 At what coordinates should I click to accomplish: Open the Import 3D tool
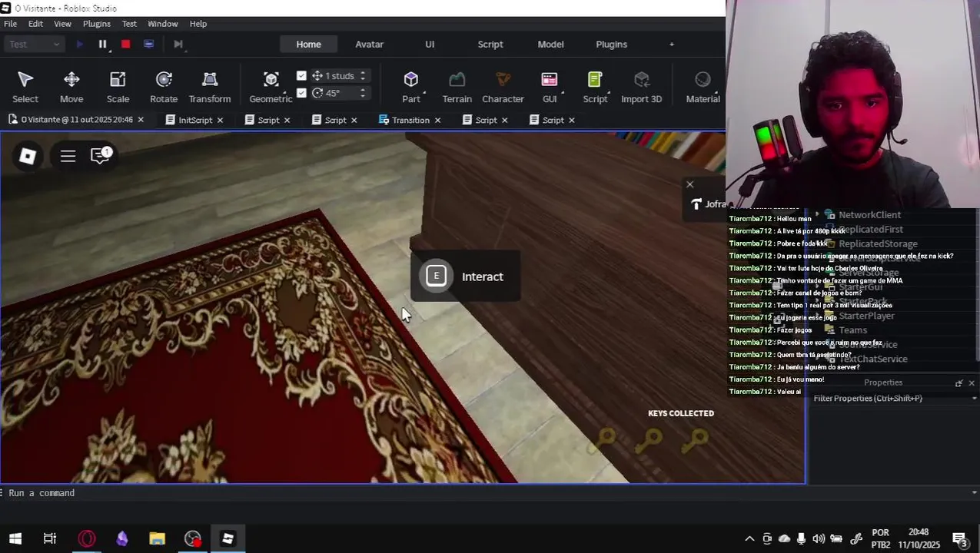click(x=641, y=87)
